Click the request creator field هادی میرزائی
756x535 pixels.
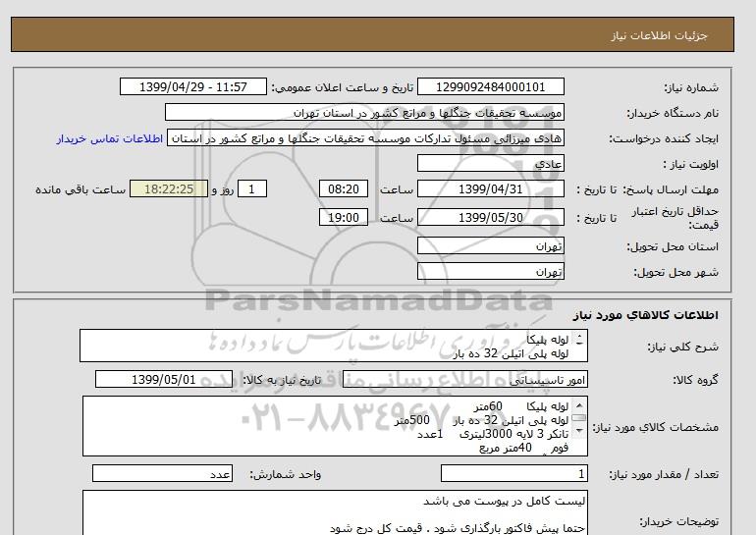coord(365,138)
